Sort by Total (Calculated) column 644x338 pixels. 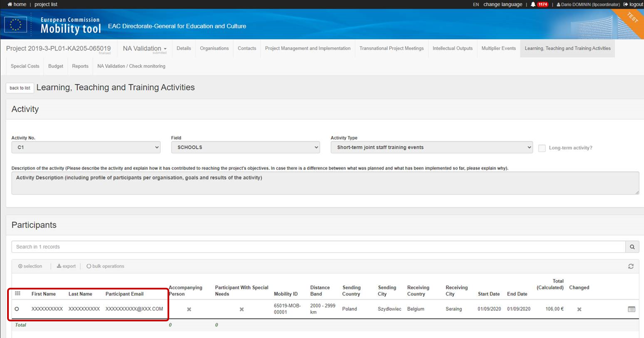[x=550, y=284]
